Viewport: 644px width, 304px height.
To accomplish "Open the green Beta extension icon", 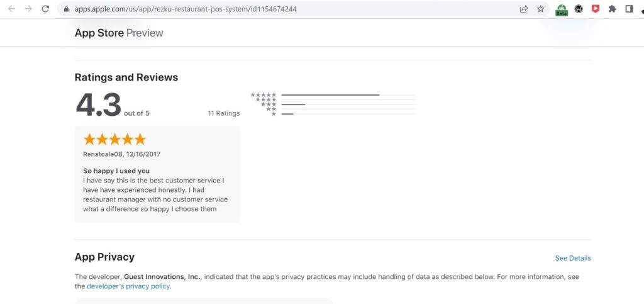I will [x=562, y=10].
